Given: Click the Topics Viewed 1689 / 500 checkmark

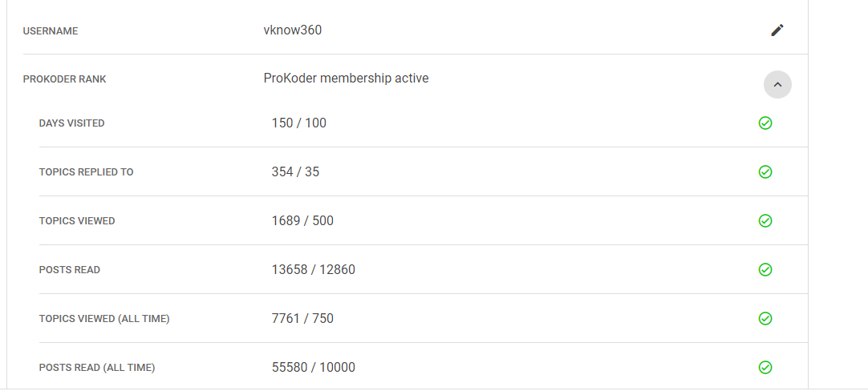Looking at the screenshot, I should click(x=765, y=220).
